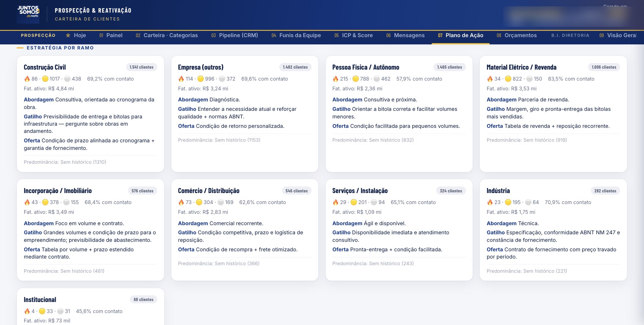Click the yellow coin icon in Material Elétrico card
This screenshot has height=325, width=644.
point(508,79)
